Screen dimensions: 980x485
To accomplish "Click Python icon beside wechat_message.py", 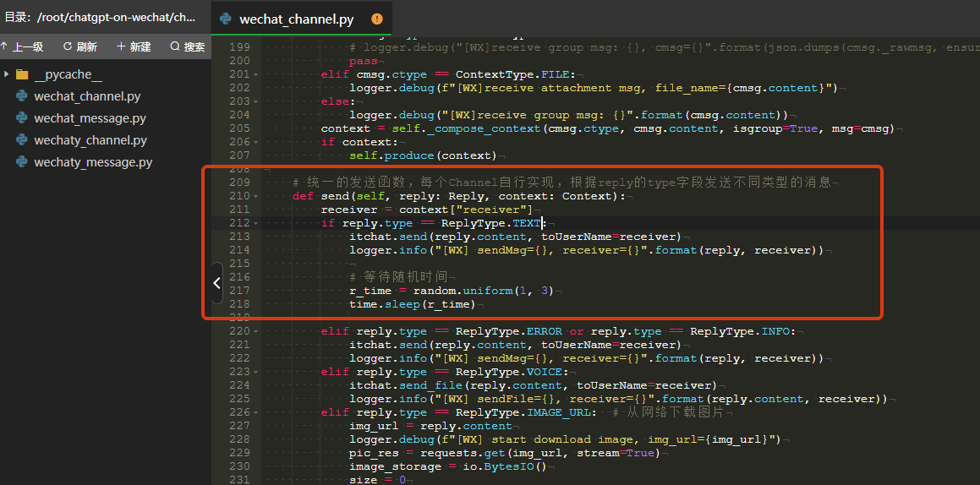I will click(x=22, y=118).
